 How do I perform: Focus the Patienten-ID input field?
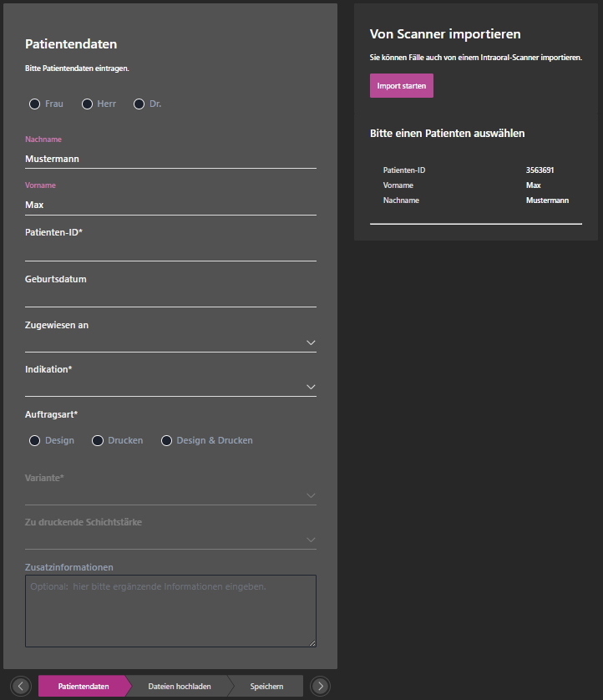170,251
